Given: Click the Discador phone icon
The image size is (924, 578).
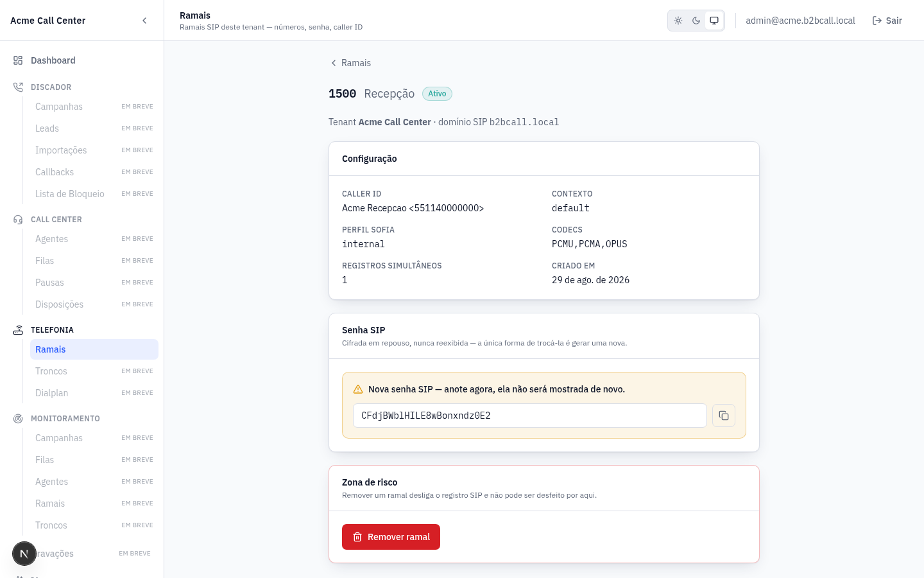Looking at the screenshot, I should click(x=18, y=87).
